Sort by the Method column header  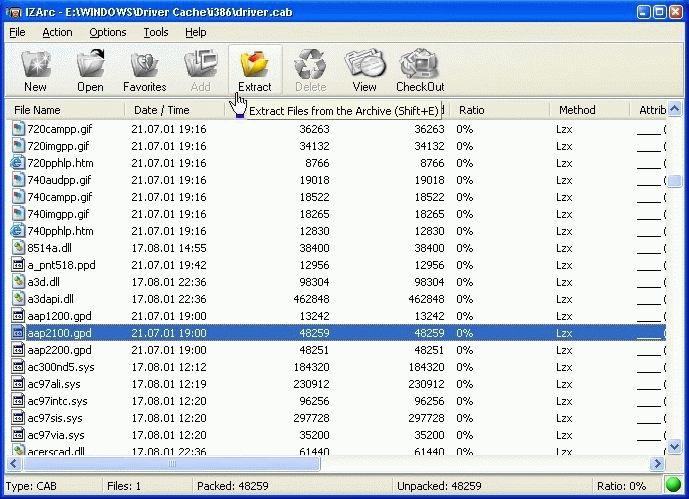coord(589,110)
